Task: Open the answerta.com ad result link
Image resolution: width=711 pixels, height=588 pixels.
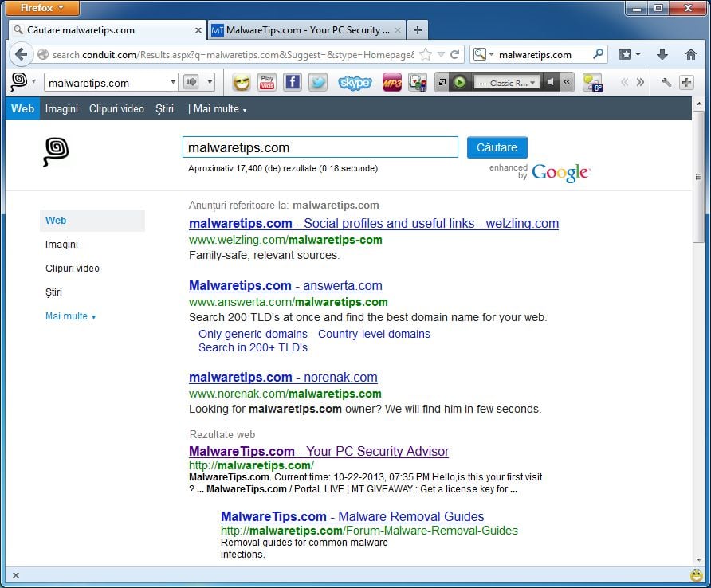Action: pos(285,285)
